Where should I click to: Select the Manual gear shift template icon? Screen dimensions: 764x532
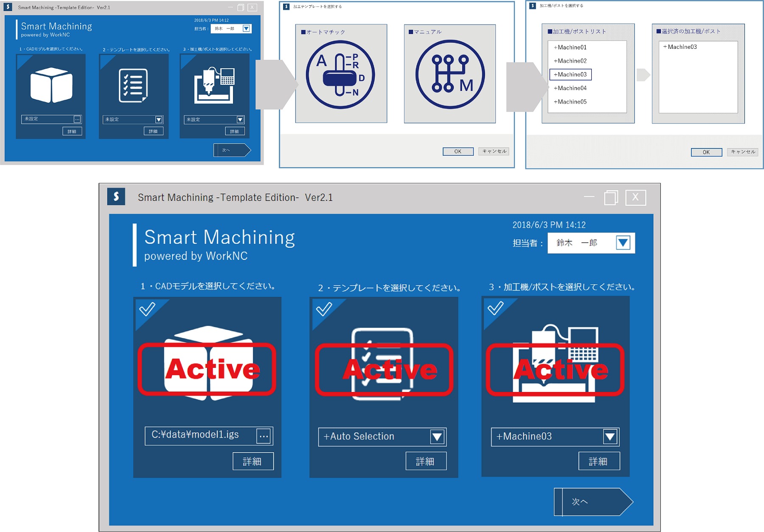click(450, 75)
